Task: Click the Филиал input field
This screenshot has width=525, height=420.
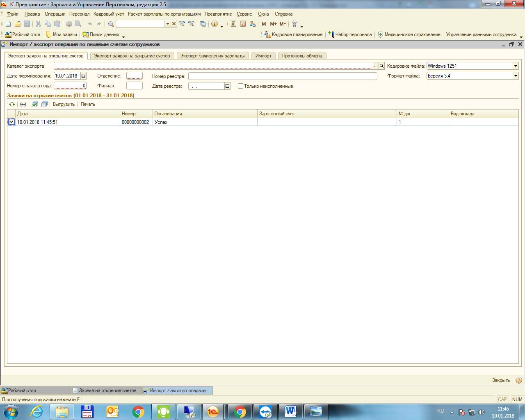Action: coord(135,86)
